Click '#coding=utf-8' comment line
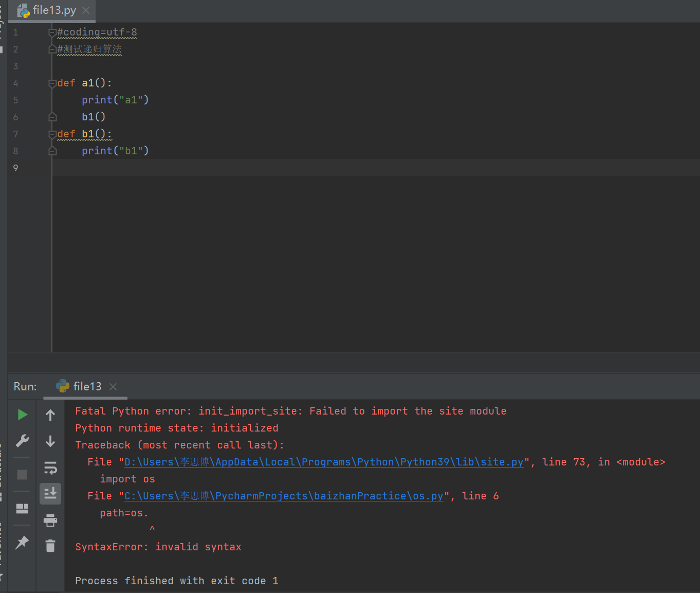700x593 pixels. tap(97, 32)
